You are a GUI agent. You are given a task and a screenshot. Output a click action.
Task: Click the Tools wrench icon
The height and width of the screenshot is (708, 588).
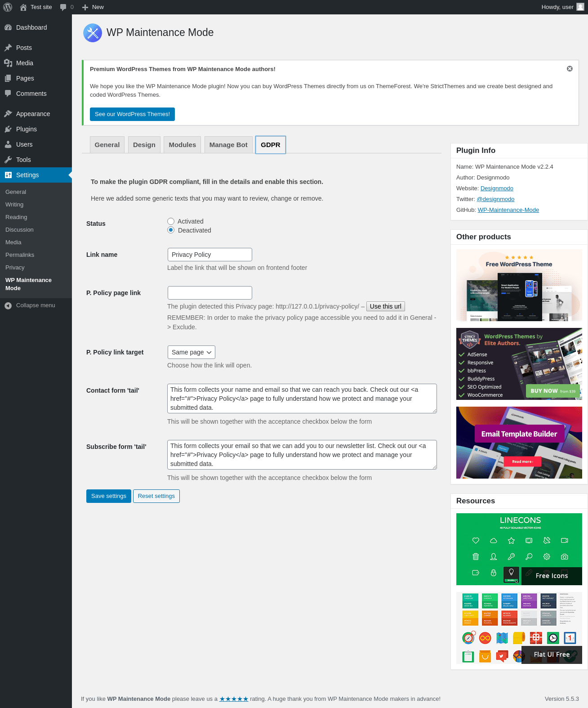(8, 160)
